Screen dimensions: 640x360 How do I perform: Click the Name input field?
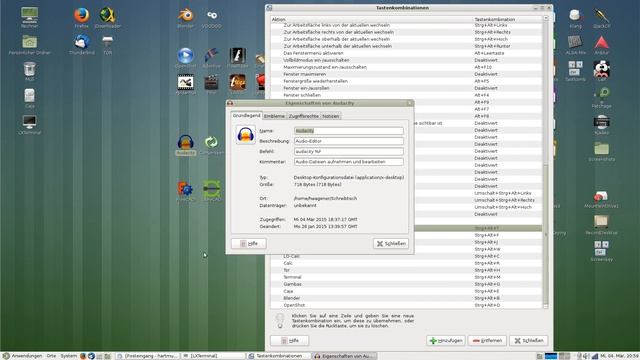tap(349, 131)
